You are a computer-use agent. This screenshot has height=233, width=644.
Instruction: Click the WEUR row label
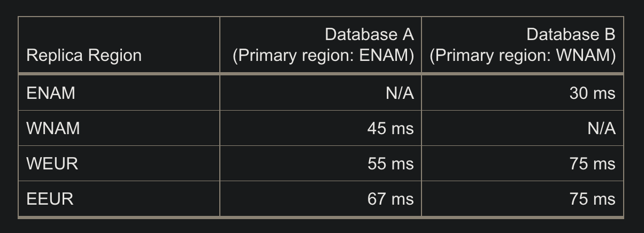pos(52,164)
